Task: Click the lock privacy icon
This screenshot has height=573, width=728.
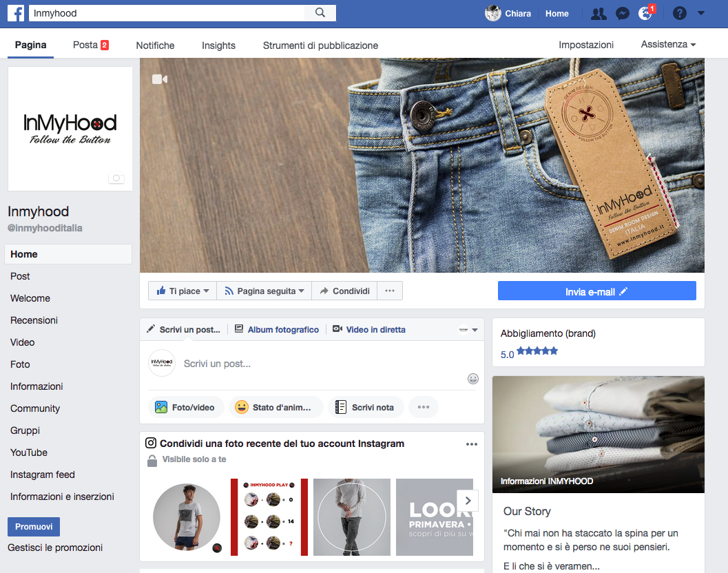Action: click(x=152, y=461)
